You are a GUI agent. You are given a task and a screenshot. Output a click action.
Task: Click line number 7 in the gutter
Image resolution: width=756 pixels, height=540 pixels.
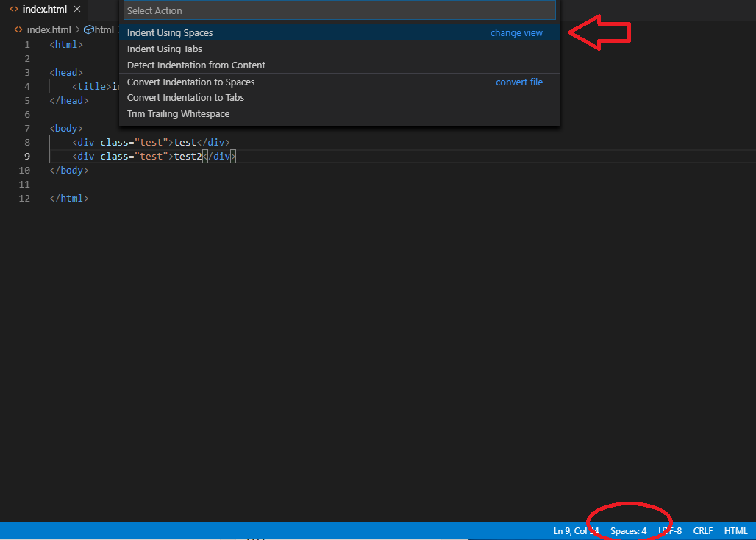27,129
